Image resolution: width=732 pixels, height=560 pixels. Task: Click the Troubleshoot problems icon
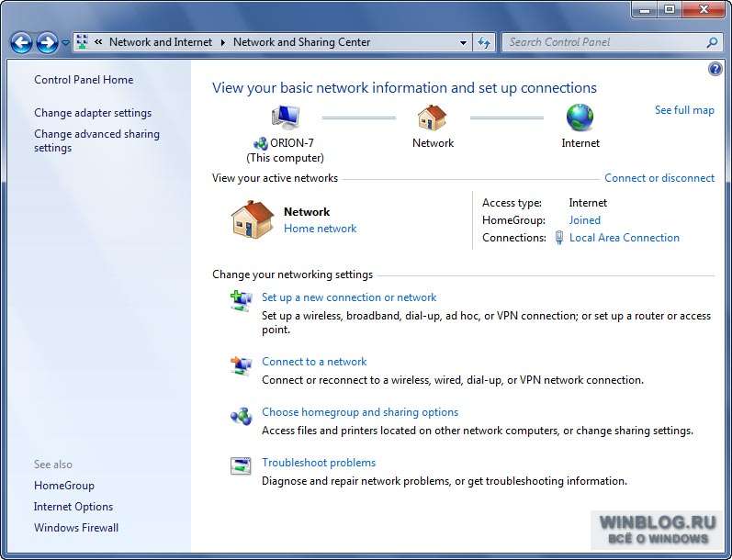241,465
